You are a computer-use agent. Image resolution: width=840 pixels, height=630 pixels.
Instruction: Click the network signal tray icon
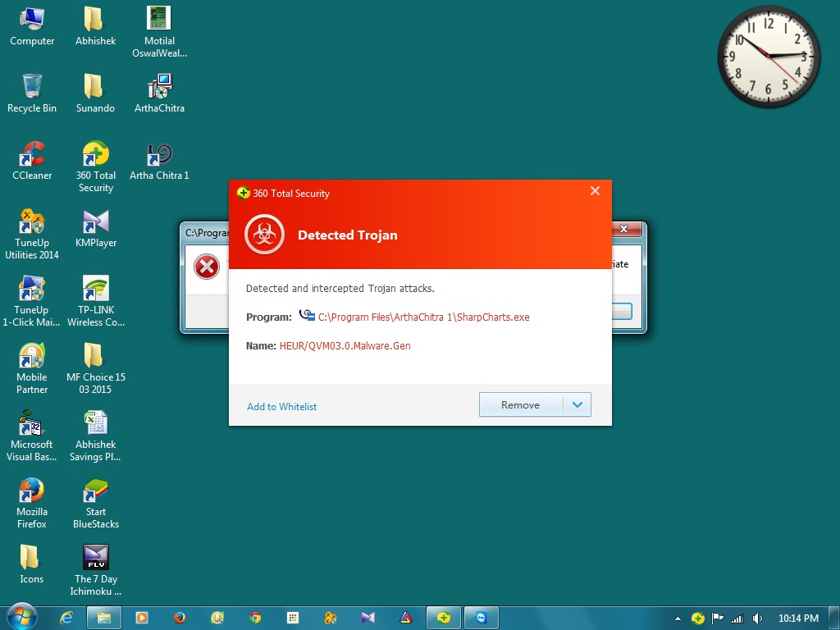tap(737, 619)
